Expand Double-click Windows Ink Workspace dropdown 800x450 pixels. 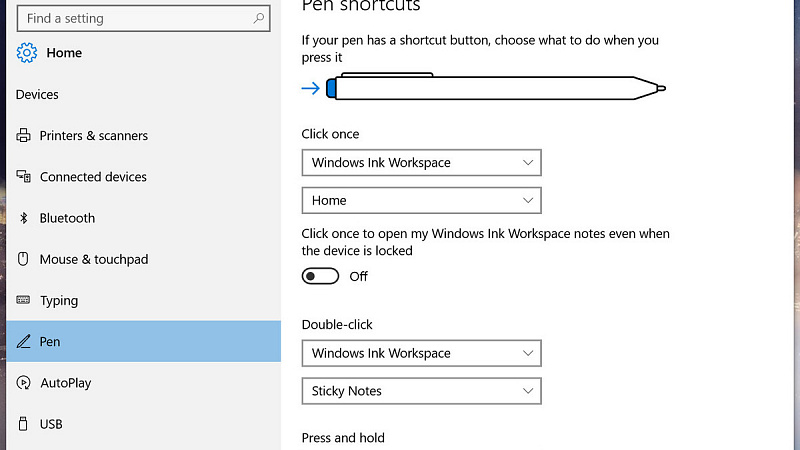pyautogui.click(x=421, y=353)
